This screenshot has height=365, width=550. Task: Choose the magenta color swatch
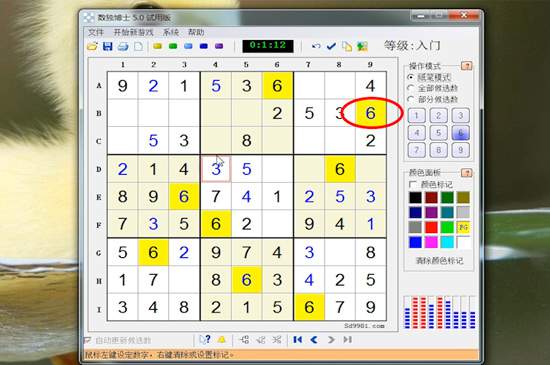[431, 242]
